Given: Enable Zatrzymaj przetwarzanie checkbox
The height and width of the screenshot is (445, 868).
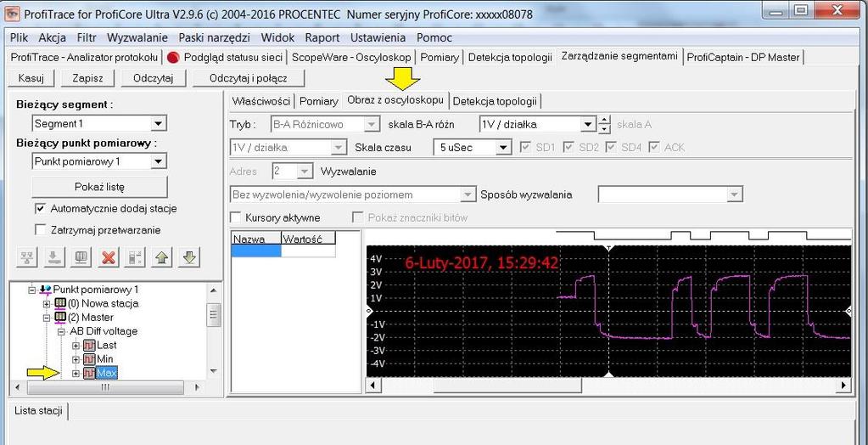Looking at the screenshot, I should pyautogui.click(x=40, y=229).
